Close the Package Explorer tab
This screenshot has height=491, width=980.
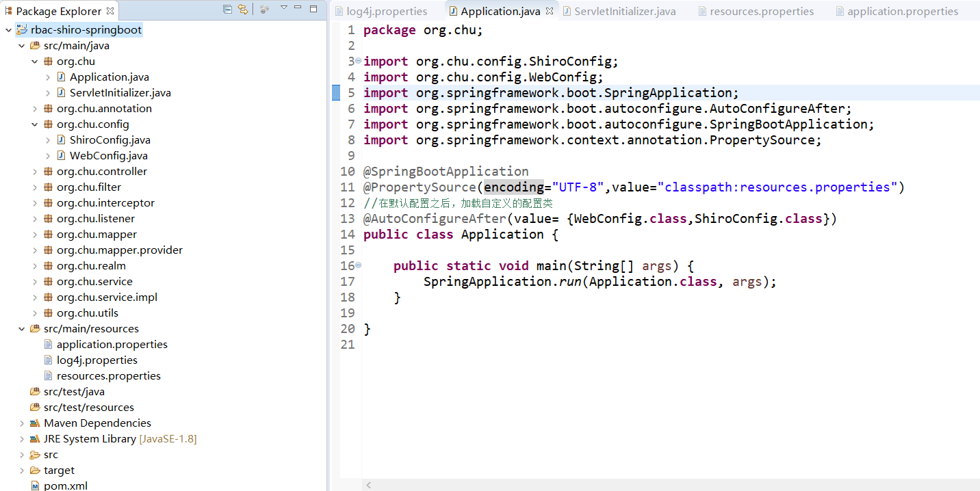coord(110,10)
